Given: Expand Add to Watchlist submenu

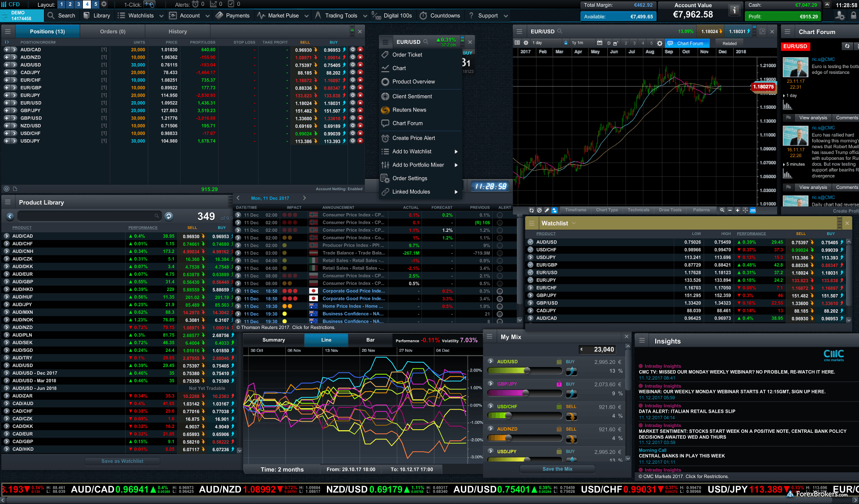Looking at the screenshot, I should 456,152.
